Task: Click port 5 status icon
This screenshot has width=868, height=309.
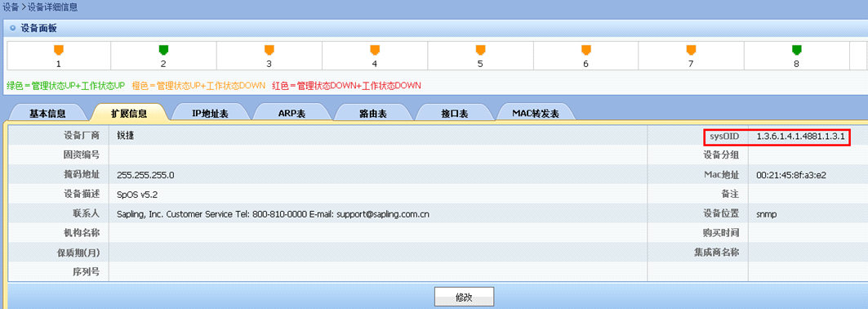Action: tap(480, 51)
